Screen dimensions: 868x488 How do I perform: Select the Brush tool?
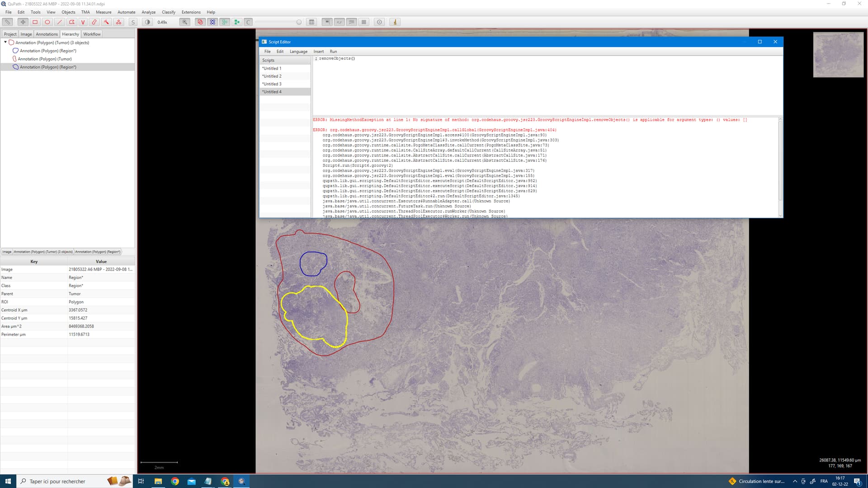pos(94,22)
